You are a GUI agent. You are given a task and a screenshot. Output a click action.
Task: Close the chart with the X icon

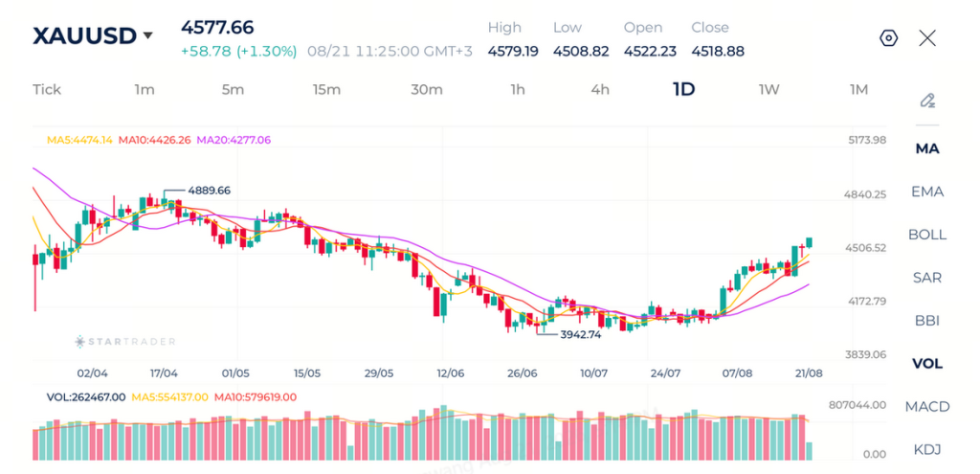[927, 38]
